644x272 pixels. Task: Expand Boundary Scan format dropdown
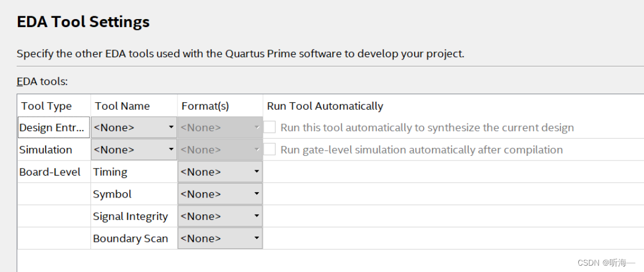[x=220, y=239]
